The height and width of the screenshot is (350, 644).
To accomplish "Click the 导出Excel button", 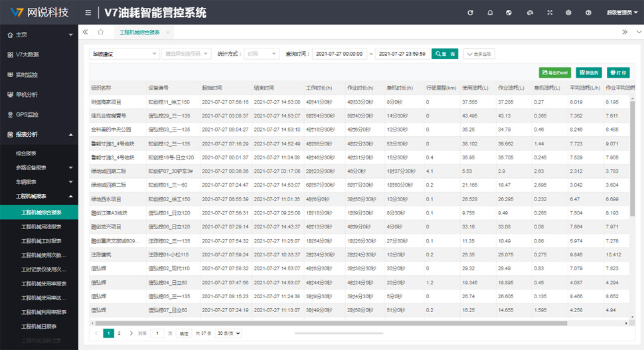I will pyautogui.click(x=555, y=72).
